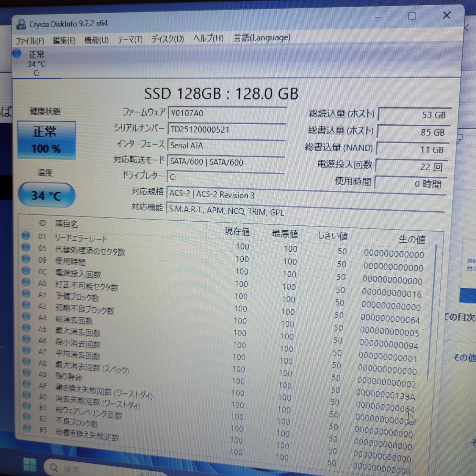Open the 言語(Language) menu
Viewport: 476px width, 476px height.
pyautogui.click(x=261, y=38)
